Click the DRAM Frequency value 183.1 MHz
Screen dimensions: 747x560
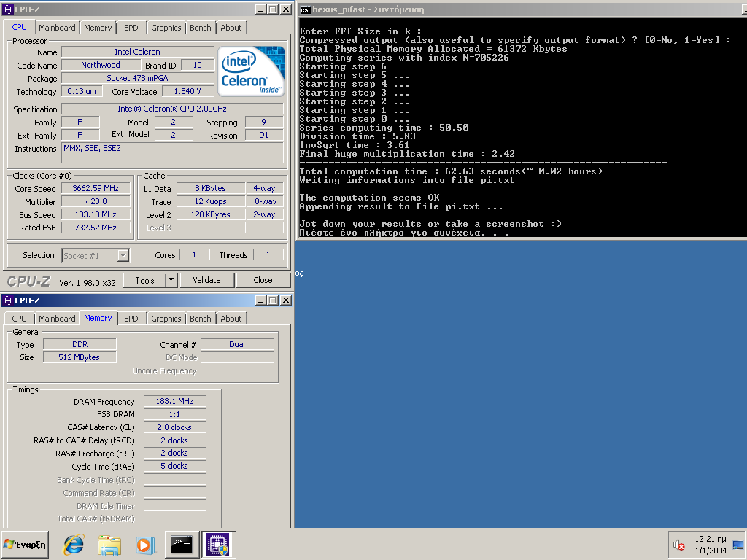click(174, 402)
